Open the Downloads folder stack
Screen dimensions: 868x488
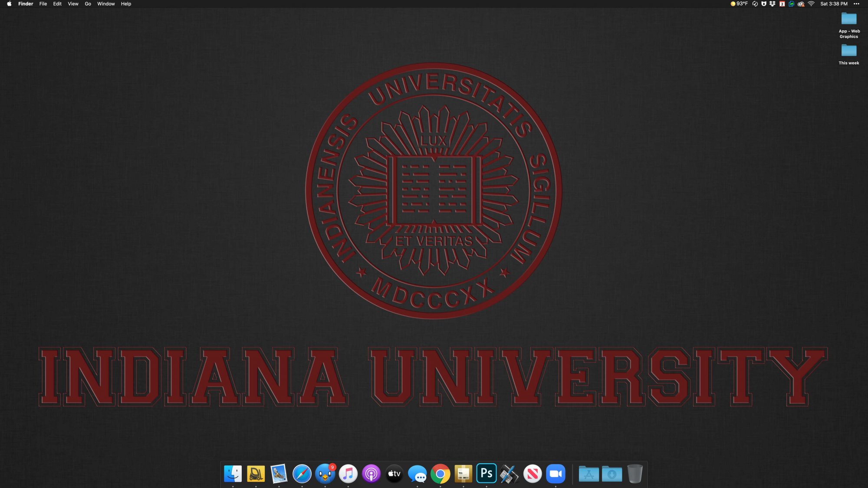612,474
